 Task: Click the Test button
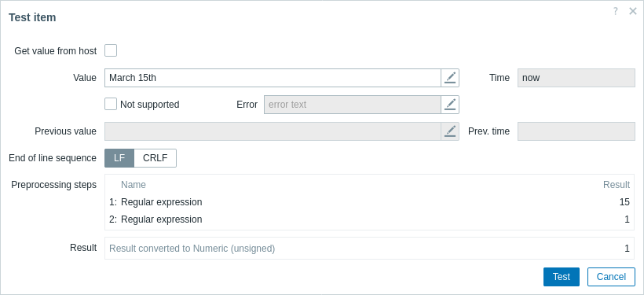(x=562, y=277)
